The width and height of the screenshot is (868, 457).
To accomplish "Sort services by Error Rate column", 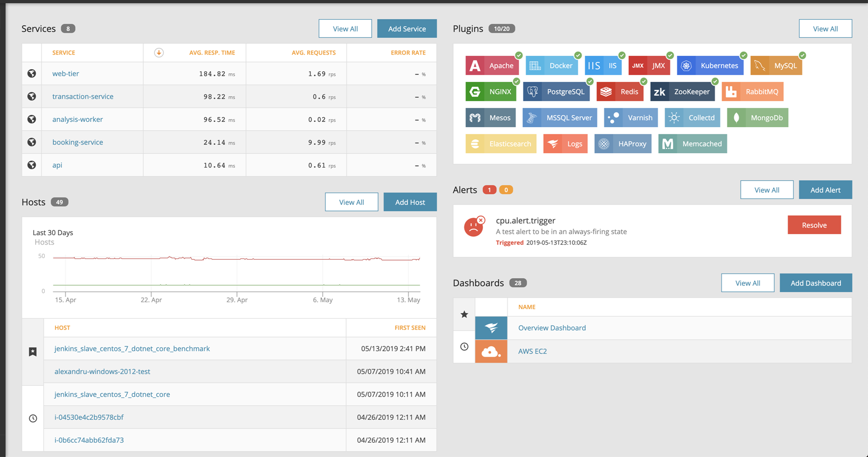I will click(x=408, y=53).
